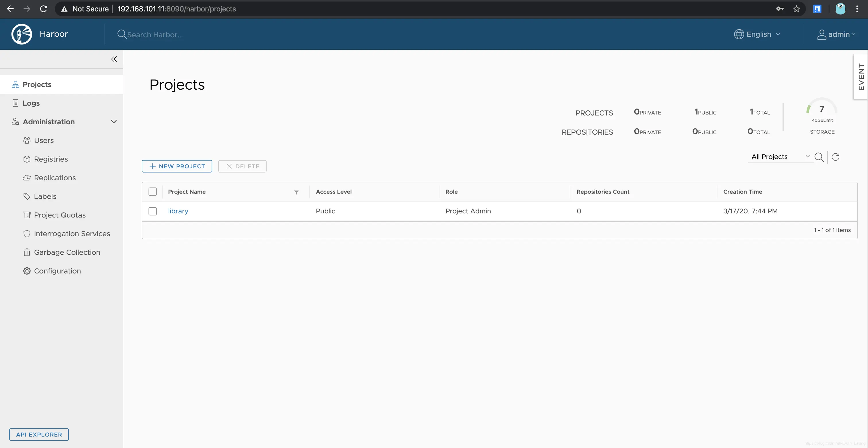868x448 pixels.
Task: Refresh the projects list
Action: click(x=835, y=157)
